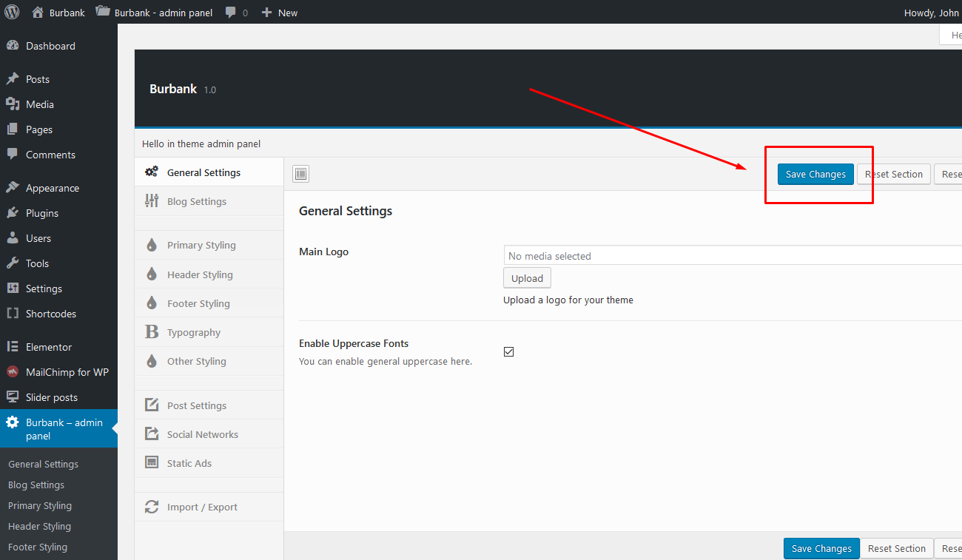Click the Tools wrench icon
Image resolution: width=962 pixels, height=560 pixels.
point(13,263)
